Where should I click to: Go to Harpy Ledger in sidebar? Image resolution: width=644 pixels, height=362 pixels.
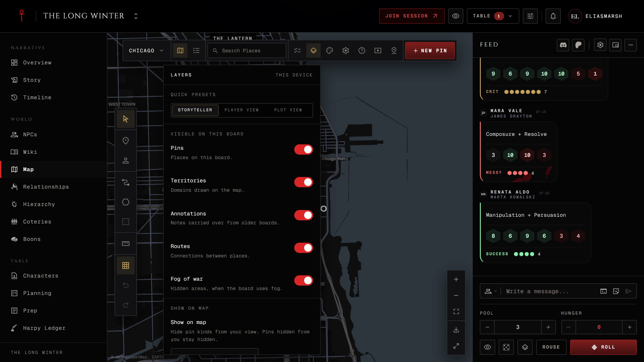[x=54, y=328]
